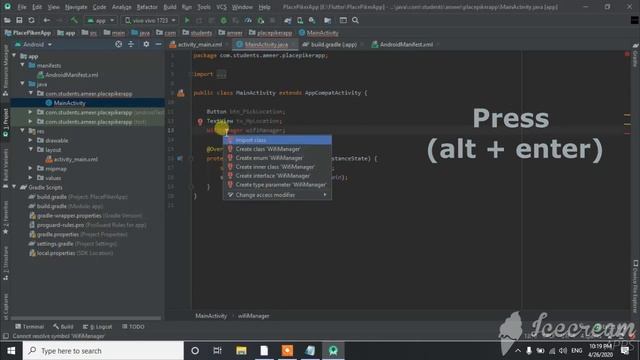
Task: Hide the Project panel with the minus icon
Action: [158, 44]
